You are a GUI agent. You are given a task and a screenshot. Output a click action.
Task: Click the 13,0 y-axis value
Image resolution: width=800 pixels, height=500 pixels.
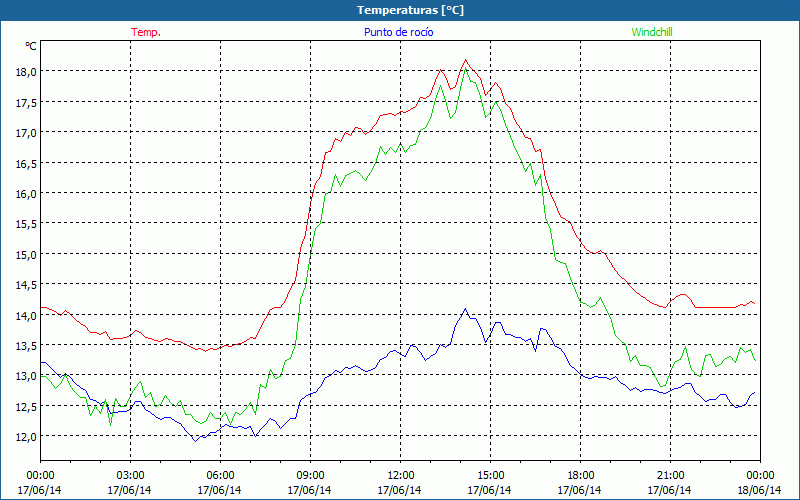tap(26, 376)
